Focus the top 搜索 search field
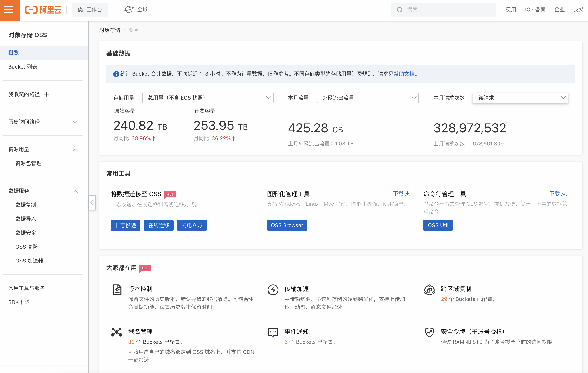 [444, 10]
